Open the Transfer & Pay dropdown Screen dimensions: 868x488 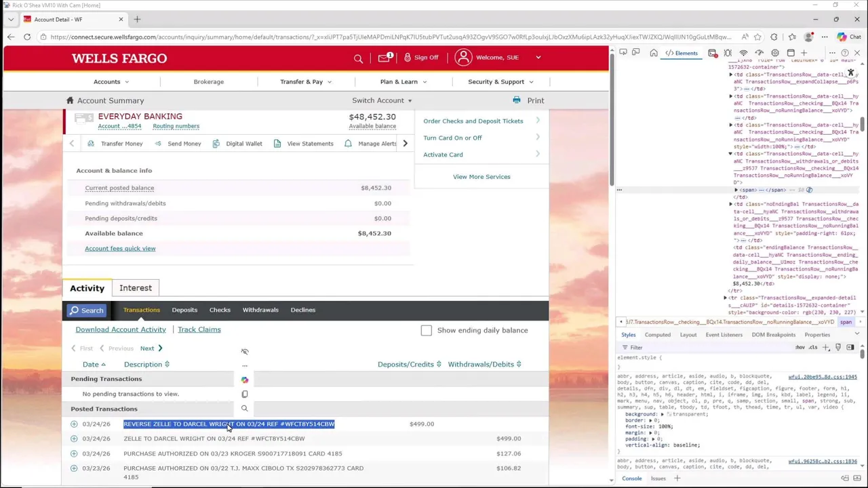306,81
